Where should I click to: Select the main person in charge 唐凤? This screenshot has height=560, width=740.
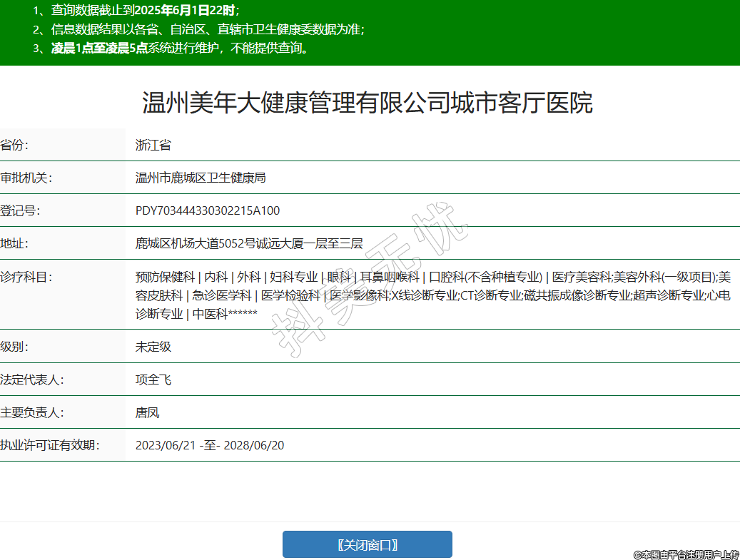coord(148,412)
